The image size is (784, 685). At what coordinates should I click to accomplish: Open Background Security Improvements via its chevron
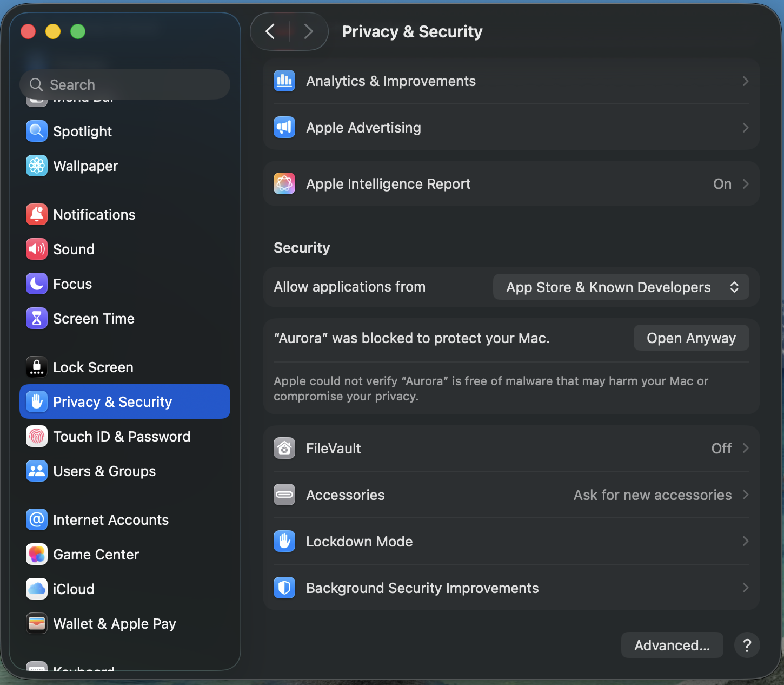coord(746,588)
